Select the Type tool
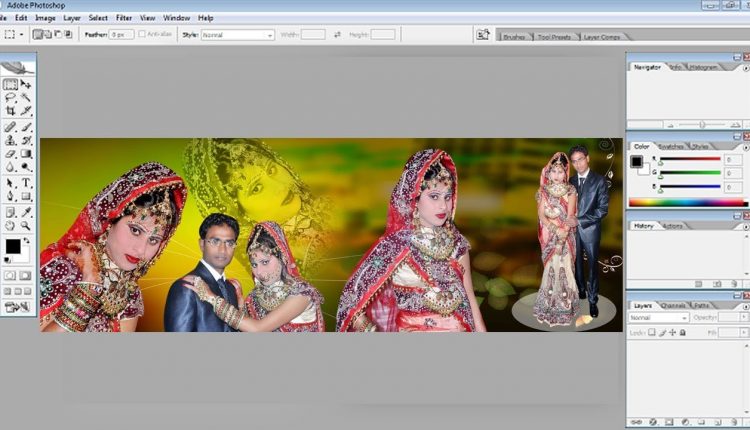Viewport: 750px width, 430px height. click(26, 183)
